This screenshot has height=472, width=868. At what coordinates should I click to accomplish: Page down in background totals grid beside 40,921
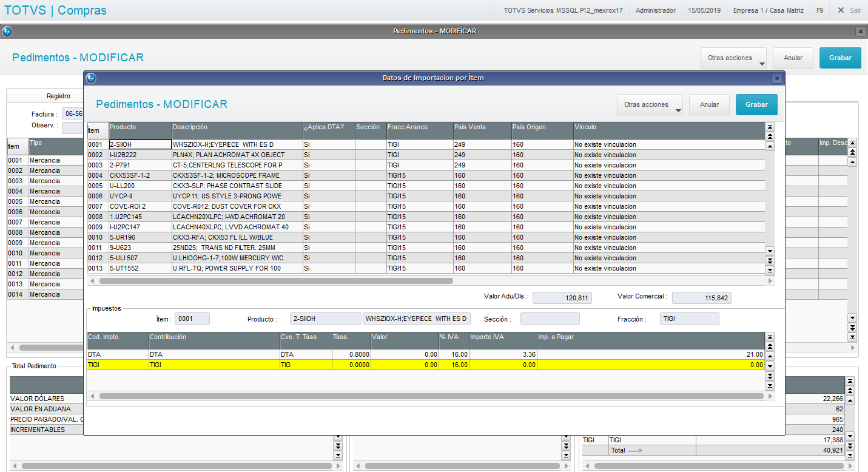850,446
